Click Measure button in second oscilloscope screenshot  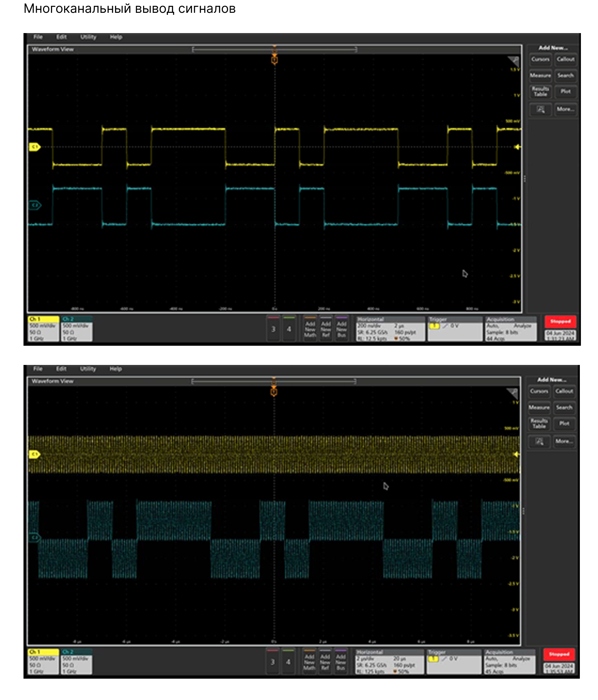[x=539, y=407]
